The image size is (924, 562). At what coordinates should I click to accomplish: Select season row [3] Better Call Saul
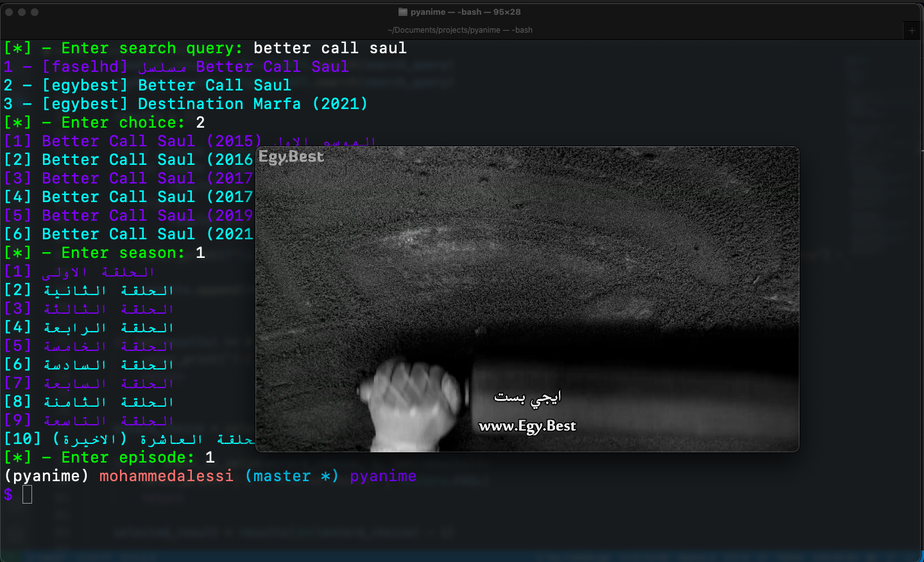[128, 178]
